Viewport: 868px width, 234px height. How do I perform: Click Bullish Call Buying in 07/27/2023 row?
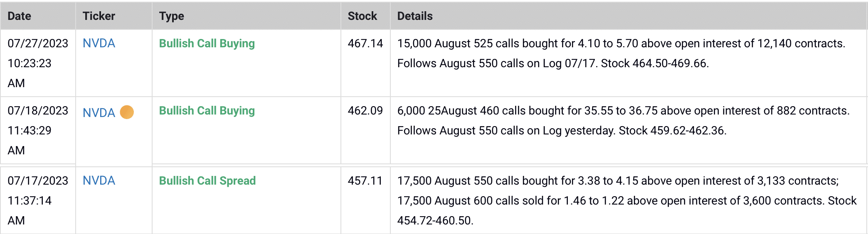click(x=207, y=44)
